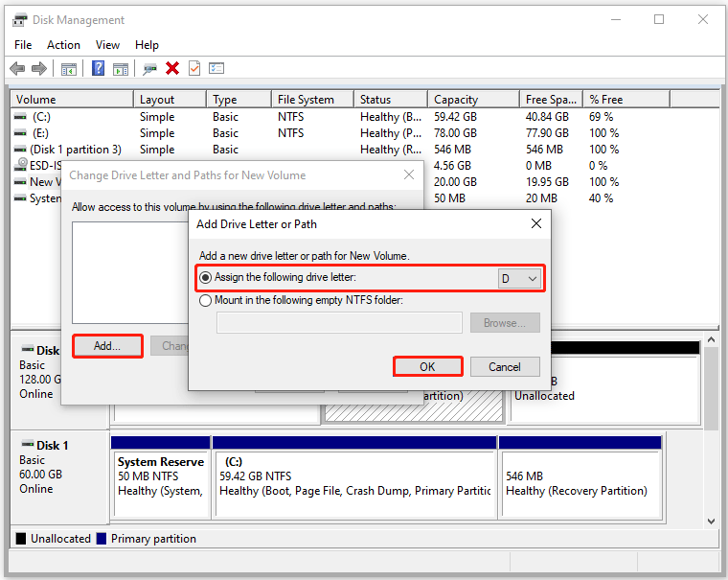Select Mount in empty NTFS folder radio
728x580 pixels.
205,300
